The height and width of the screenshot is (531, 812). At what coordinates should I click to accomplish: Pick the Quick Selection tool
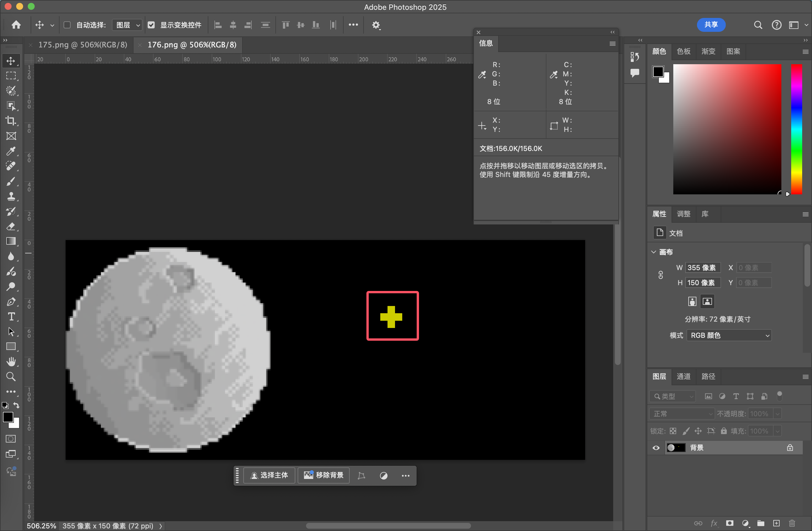point(11,91)
